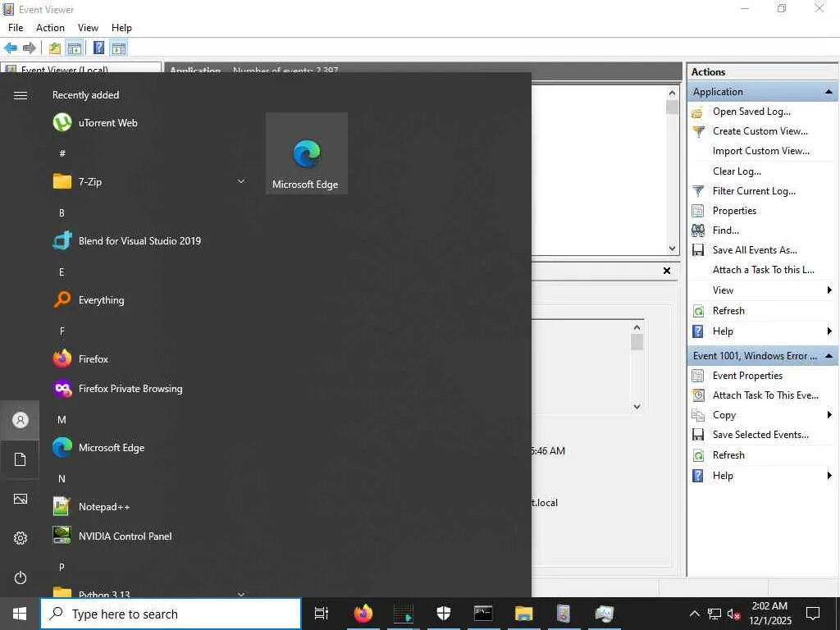The image size is (840, 630).
Task: Collapse the Application actions section
Action: pyautogui.click(x=829, y=92)
